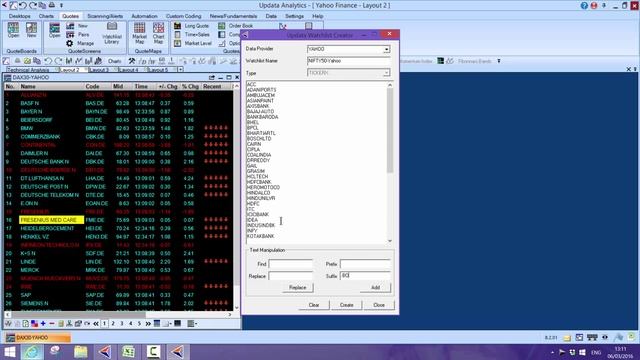
Task: Go to previous page with « arrow
Action: (96, 324)
